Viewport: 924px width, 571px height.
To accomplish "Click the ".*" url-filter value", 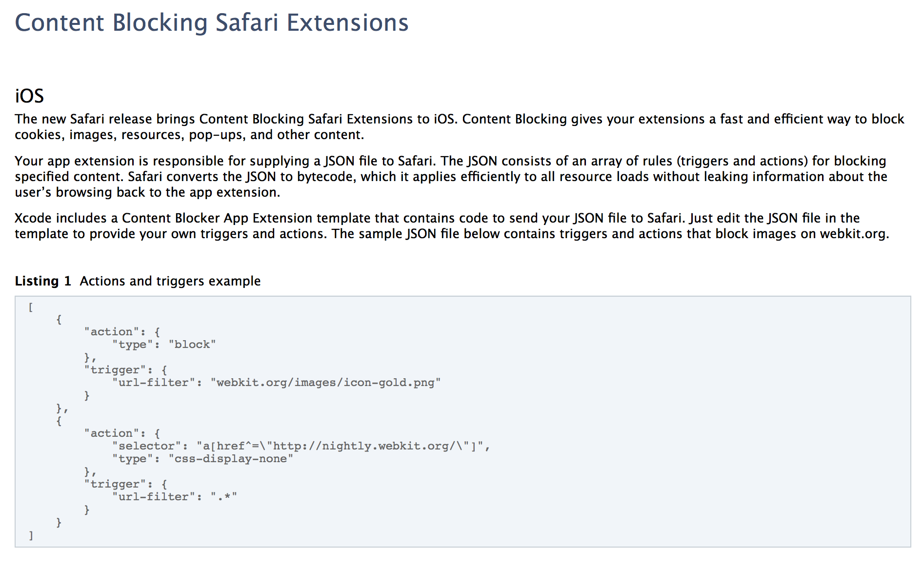I will 224,497.
